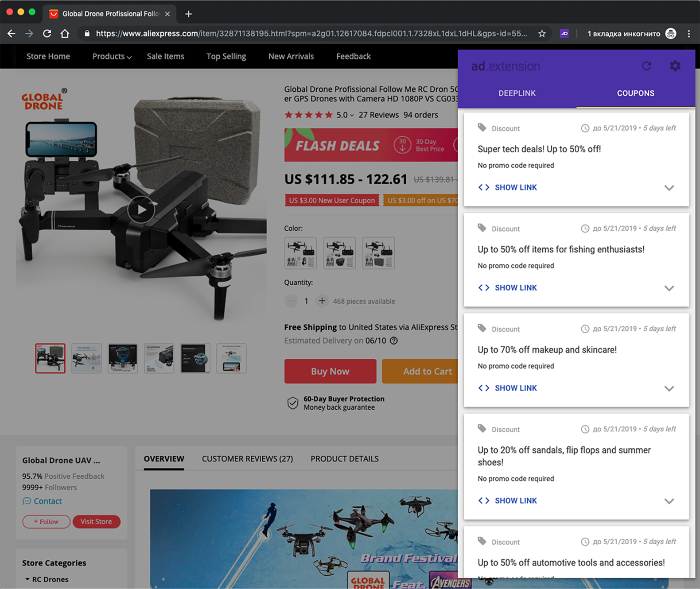Select the third product thumbnail
The image size is (700, 589).
pyautogui.click(x=123, y=358)
